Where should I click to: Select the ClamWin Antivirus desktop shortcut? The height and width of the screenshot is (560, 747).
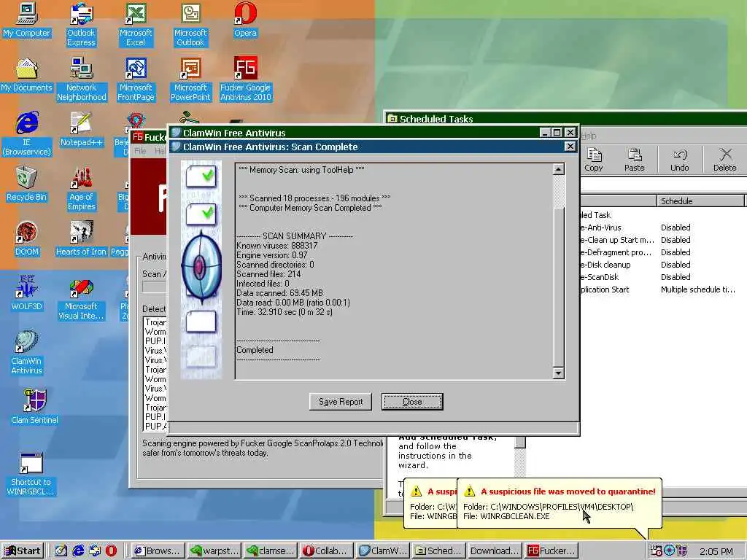point(27,353)
